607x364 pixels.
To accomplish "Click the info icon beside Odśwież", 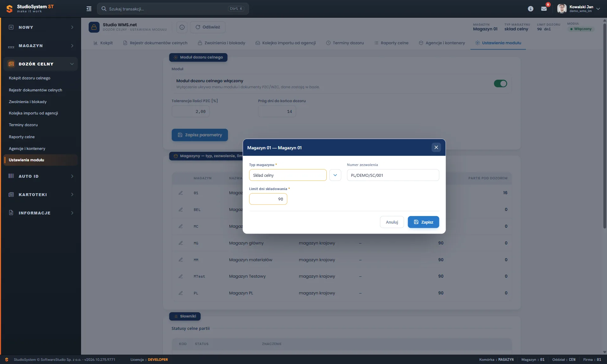I will (182, 27).
